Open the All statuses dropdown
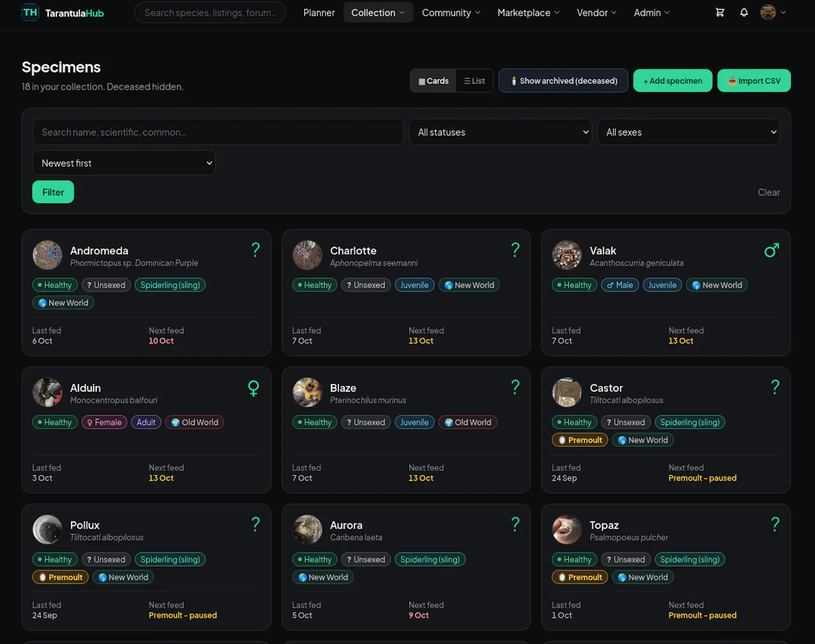 pos(500,132)
